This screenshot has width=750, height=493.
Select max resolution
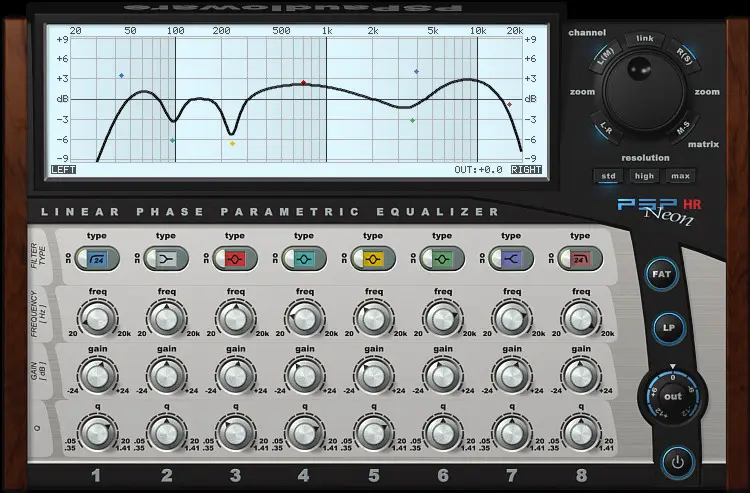[x=680, y=176]
